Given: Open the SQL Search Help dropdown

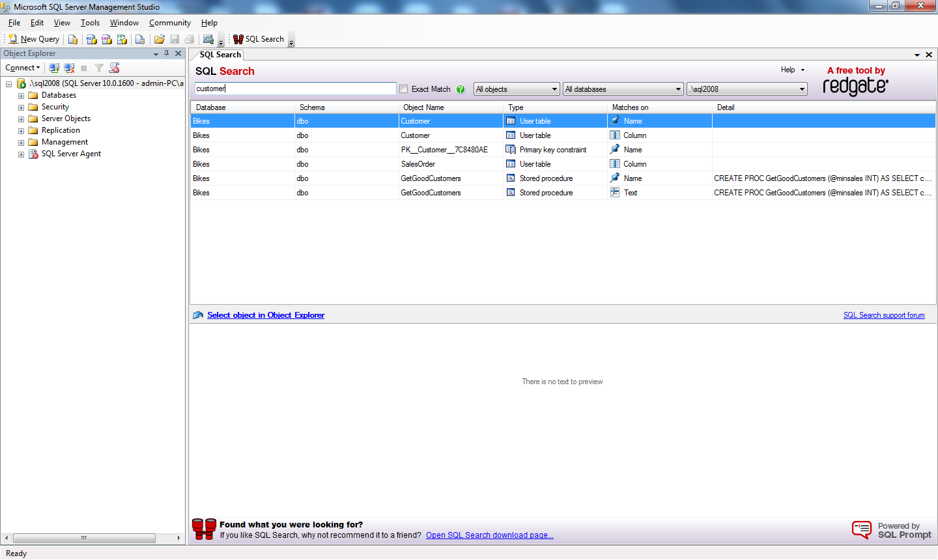Looking at the screenshot, I should (x=793, y=70).
